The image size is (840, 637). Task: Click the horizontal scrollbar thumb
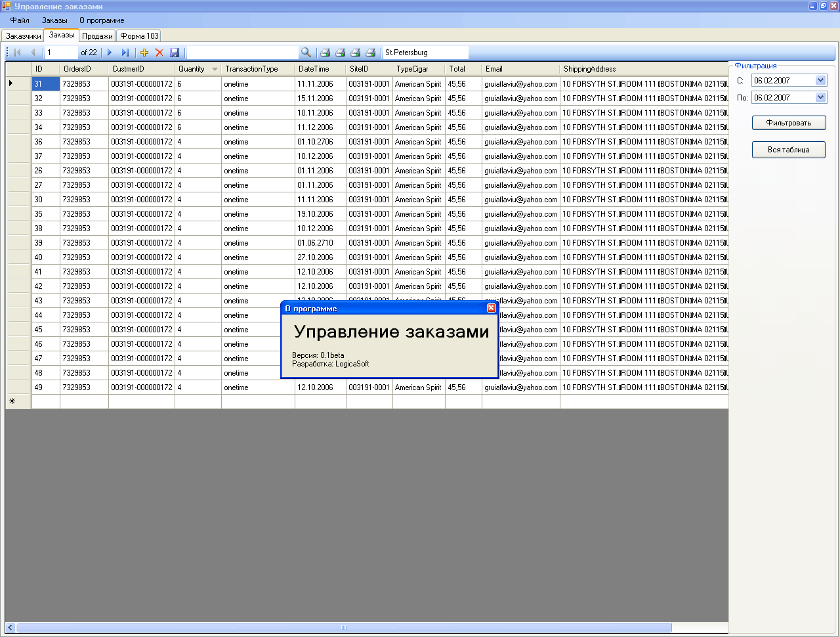[344, 628]
